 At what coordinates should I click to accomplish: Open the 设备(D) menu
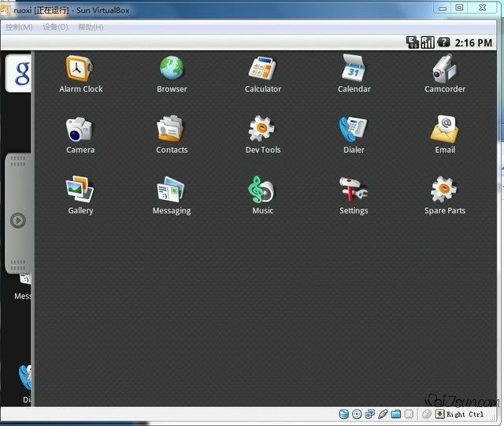[55, 27]
